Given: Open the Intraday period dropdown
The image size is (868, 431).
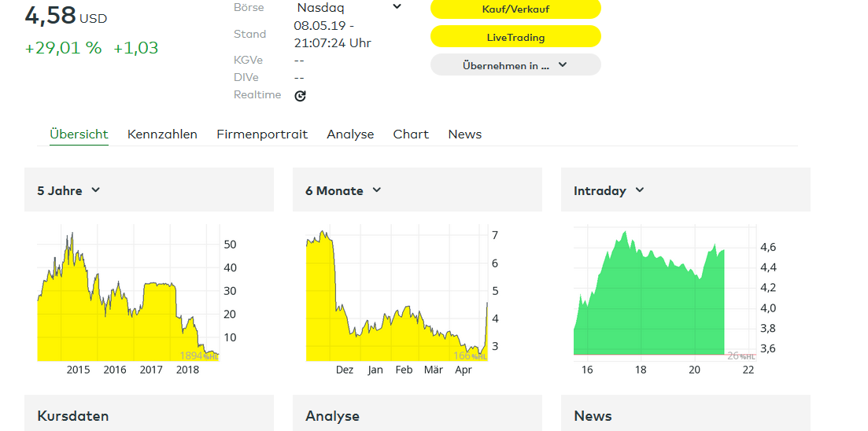Looking at the screenshot, I should tap(608, 190).
